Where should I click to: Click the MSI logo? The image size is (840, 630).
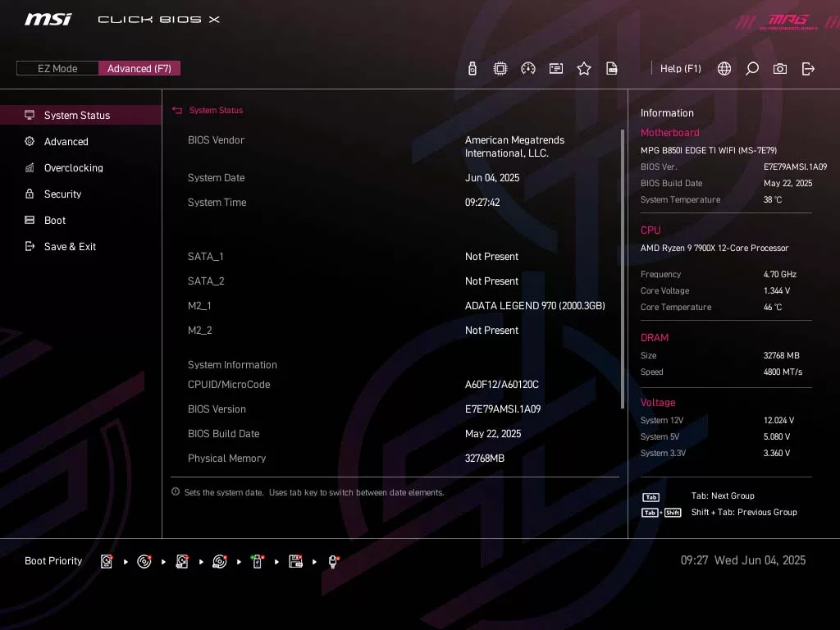coord(48,20)
